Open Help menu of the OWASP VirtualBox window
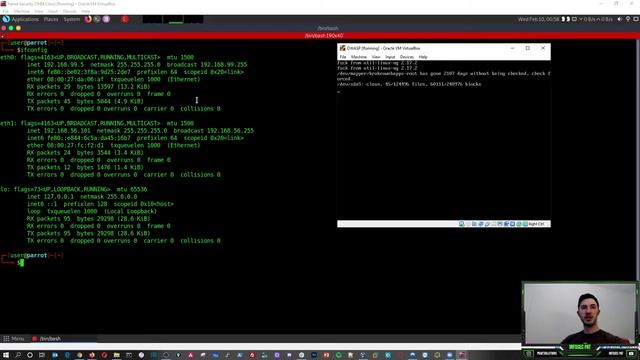Screen dimensions: 640x360 (x=423, y=57)
